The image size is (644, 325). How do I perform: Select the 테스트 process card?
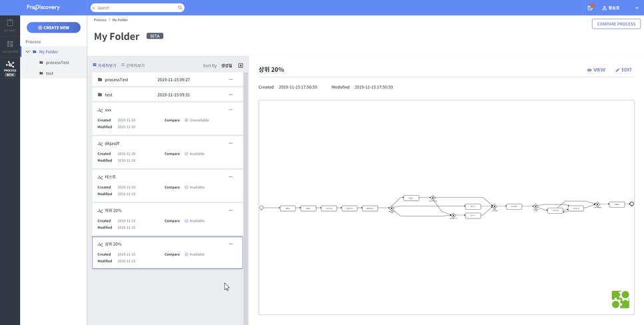click(x=167, y=186)
